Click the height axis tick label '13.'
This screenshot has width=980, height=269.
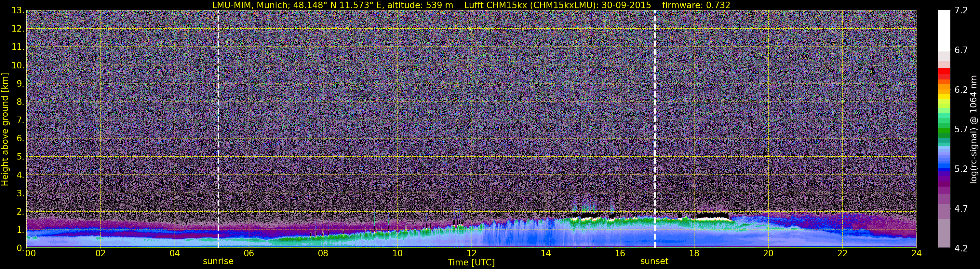point(18,10)
